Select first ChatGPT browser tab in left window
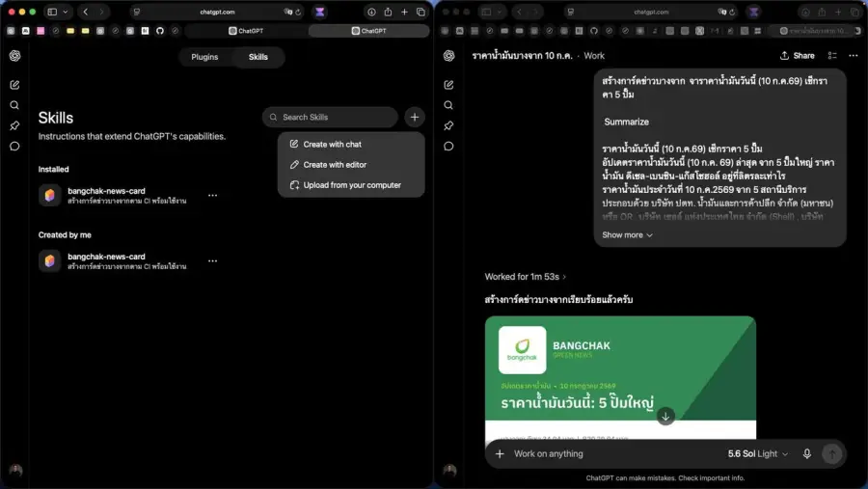This screenshot has height=489, width=868. (x=246, y=31)
